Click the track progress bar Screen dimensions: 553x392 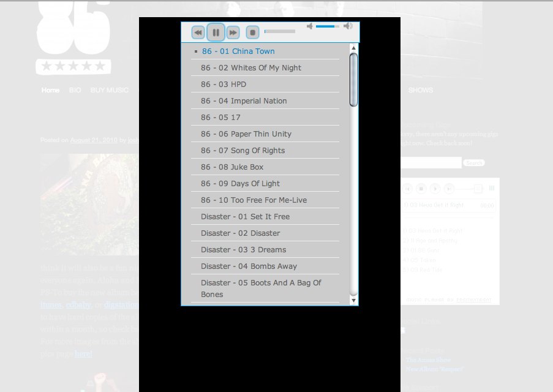pyautogui.click(x=280, y=31)
